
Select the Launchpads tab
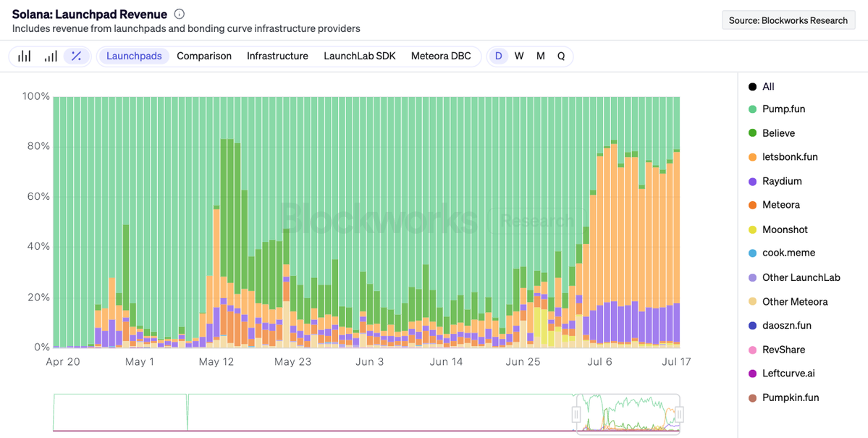pyautogui.click(x=134, y=56)
